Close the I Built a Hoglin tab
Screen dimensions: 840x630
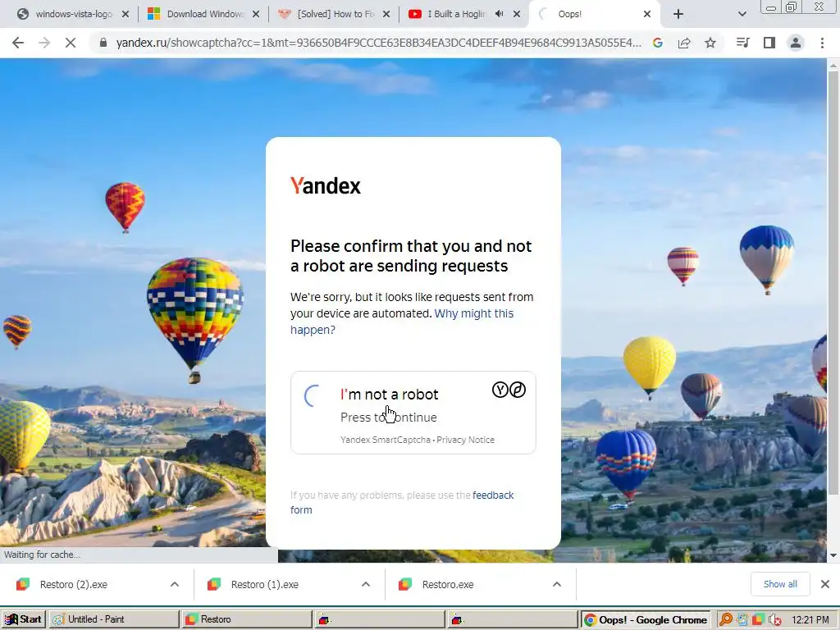coord(517,14)
